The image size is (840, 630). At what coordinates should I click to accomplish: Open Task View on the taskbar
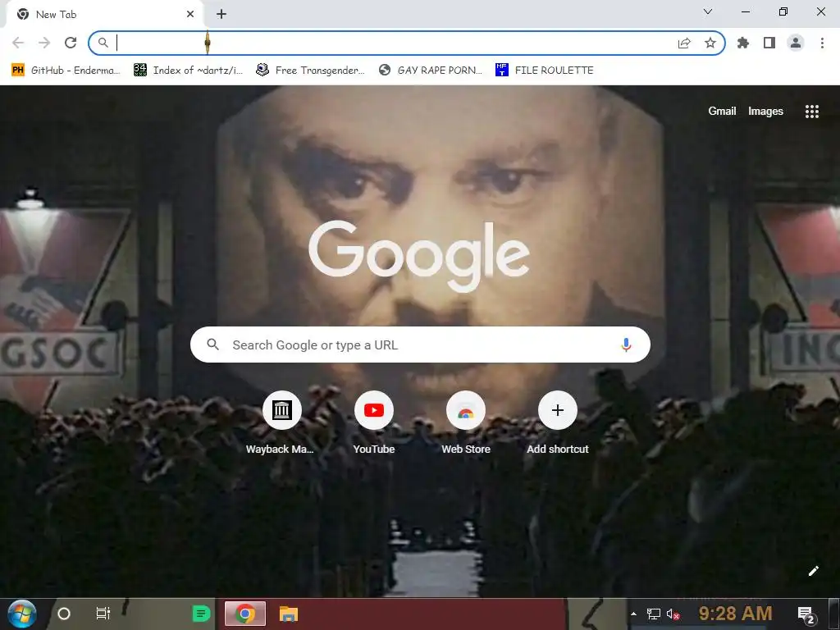click(x=103, y=614)
